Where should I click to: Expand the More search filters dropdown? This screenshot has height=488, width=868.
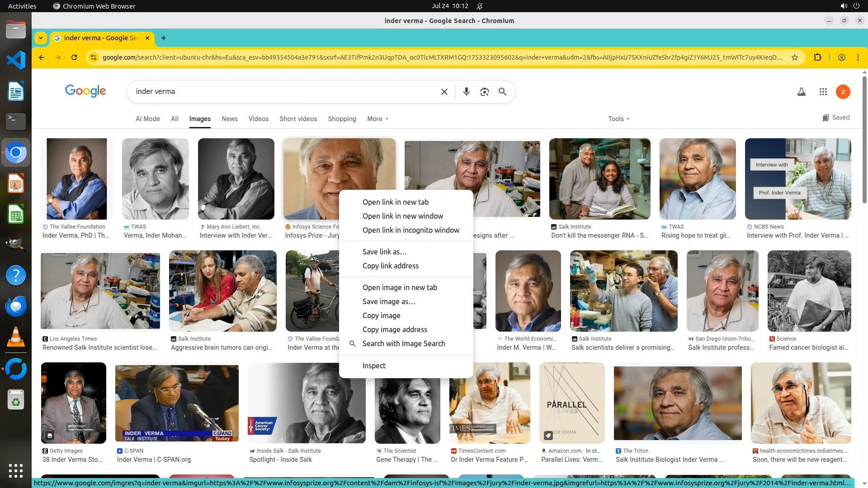377,119
